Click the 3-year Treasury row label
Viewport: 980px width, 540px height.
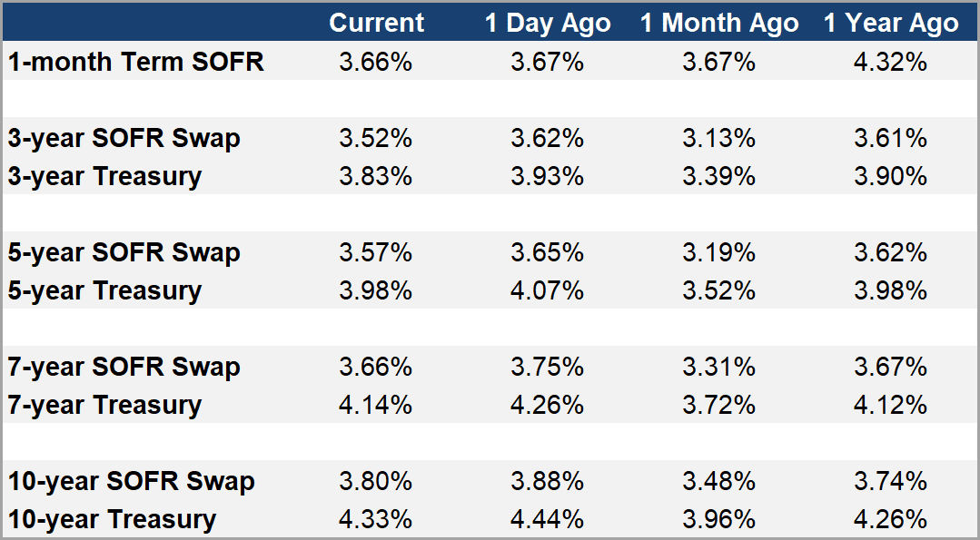click(x=105, y=176)
